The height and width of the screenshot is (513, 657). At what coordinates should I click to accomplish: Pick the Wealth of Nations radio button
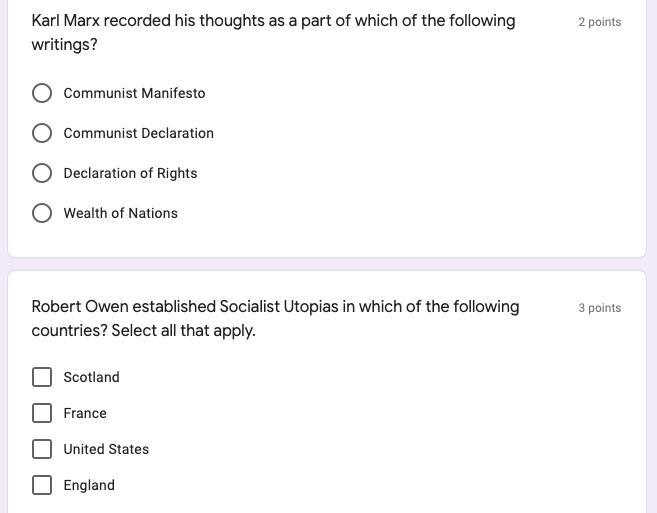point(42,213)
